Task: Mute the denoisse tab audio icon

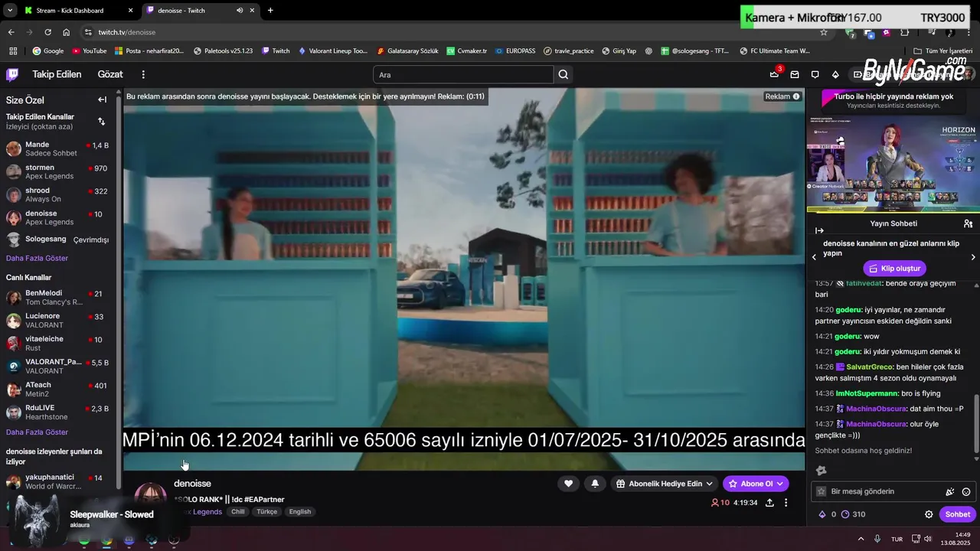Action: (240, 11)
